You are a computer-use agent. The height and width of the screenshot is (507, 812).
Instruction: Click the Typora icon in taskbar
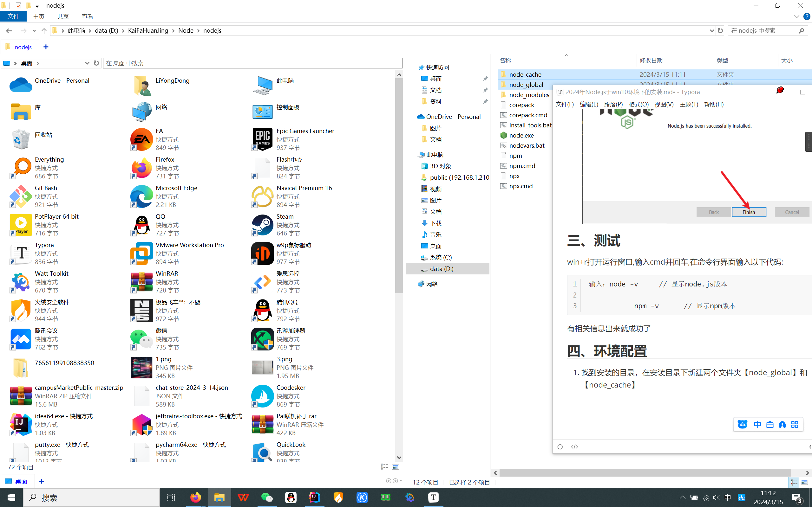pos(433,497)
